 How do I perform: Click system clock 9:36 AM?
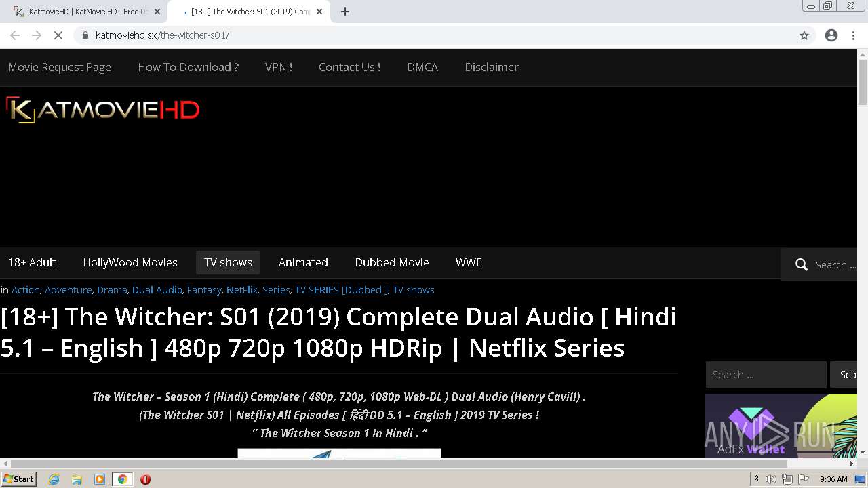pyautogui.click(x=833, y=479)
